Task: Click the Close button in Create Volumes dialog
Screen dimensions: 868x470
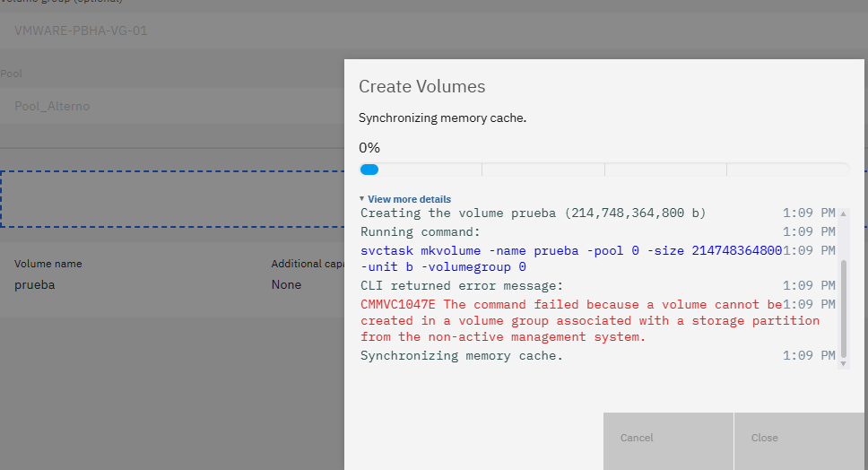Action: pos(799,440)
